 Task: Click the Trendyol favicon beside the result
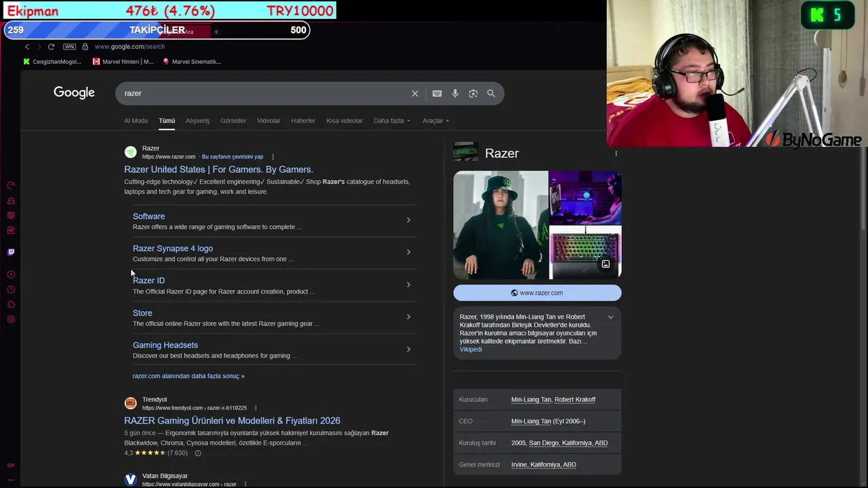pyautogui.click(x=130, y=403)
